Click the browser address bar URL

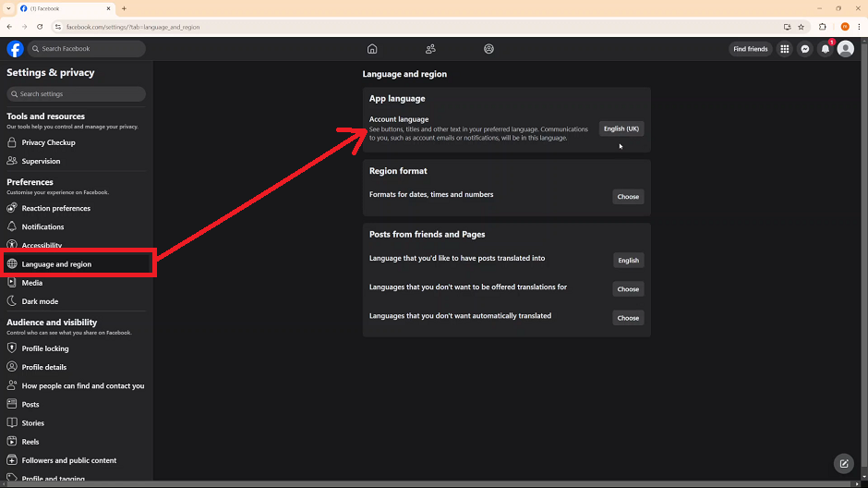click(133, 27)
